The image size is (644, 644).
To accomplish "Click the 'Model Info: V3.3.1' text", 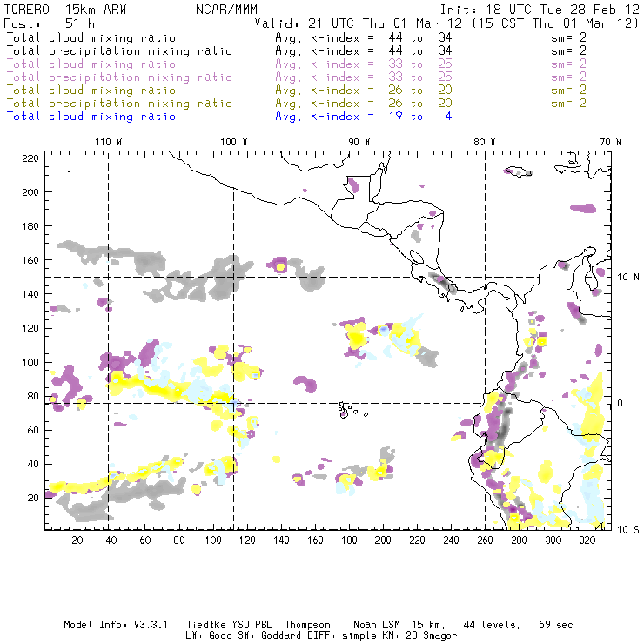I will tap(116, 625).
